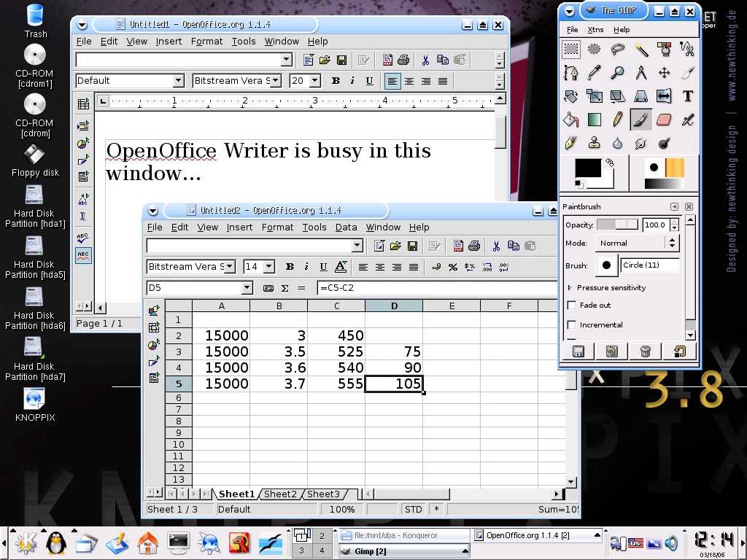Activate the Bucket Fill tool
Screen dimensions: 747x560
point(571,120)
